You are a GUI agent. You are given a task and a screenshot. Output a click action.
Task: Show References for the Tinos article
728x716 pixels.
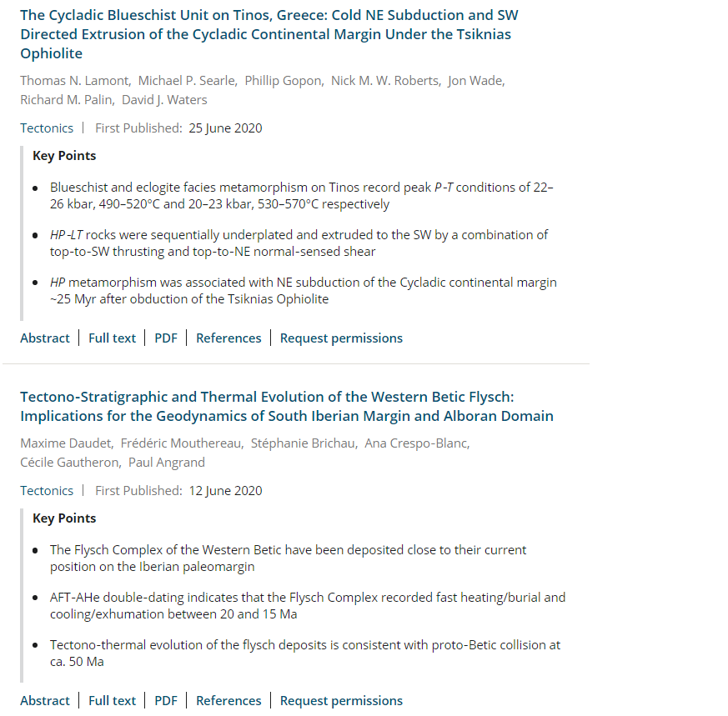click(x=228, y=338)
